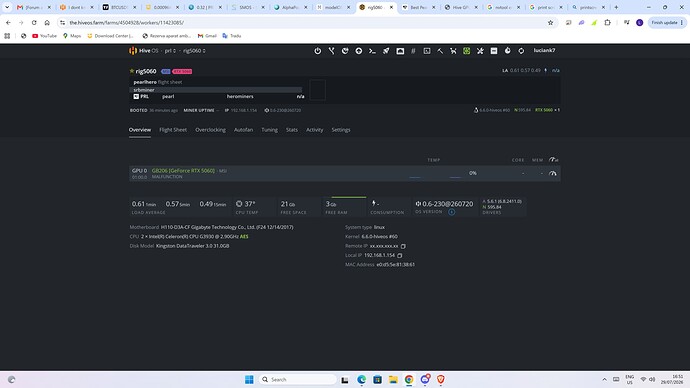690x388 pixels.
Task: Click the refresh circle icon in toolbar
Action: pyautogui.click(x=521, y=51)
